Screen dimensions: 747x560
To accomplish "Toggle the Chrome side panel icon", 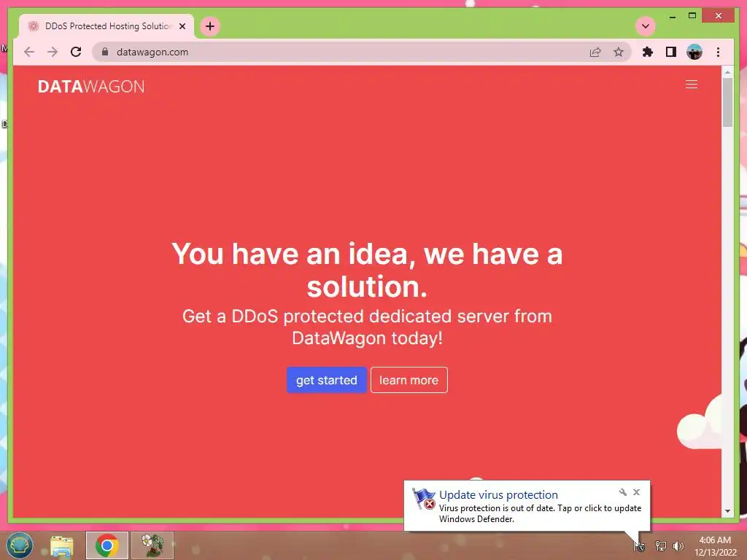I will tap(671, 52).
